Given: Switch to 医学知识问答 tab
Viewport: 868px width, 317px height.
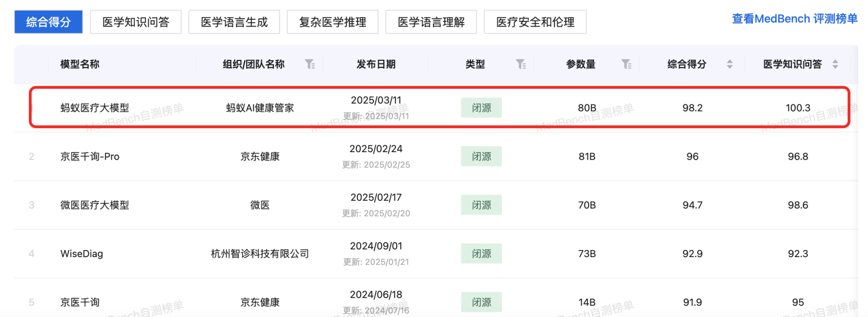Looking at the screenshot, I should tap(136, 22).
